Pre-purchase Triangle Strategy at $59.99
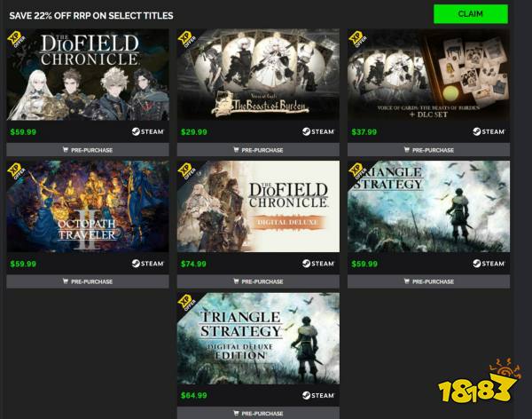Image resolution: width=532 pixels, height=419 pixels. (x=428, y=281)
